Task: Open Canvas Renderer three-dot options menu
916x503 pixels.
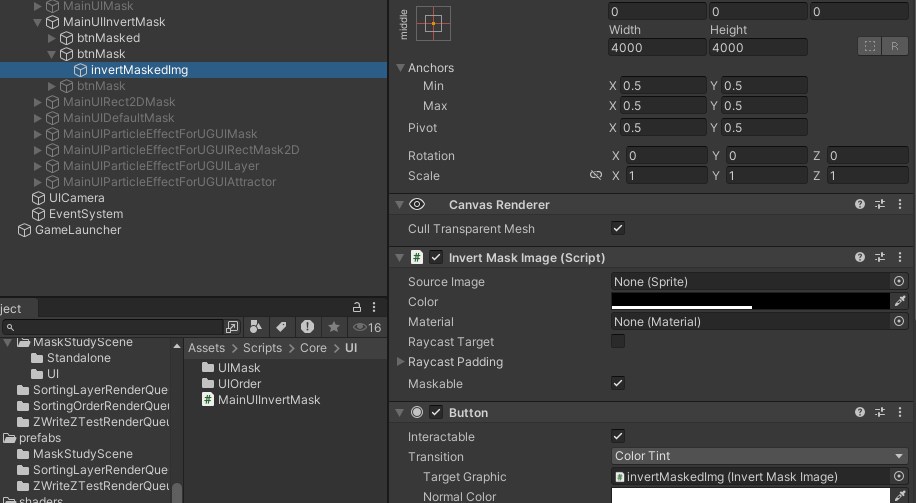Action: pyautogui.click(x=900, y=204)
